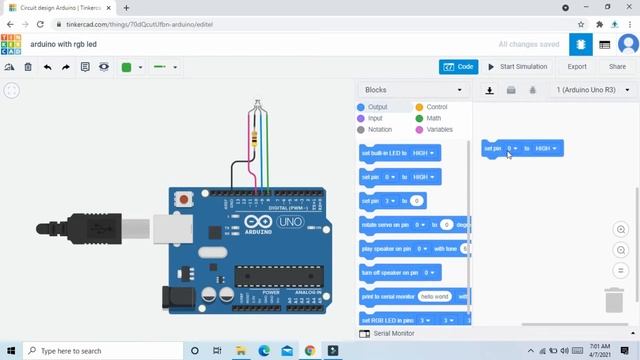Reset workspace zoom with equals icon

tap(621, 270)
